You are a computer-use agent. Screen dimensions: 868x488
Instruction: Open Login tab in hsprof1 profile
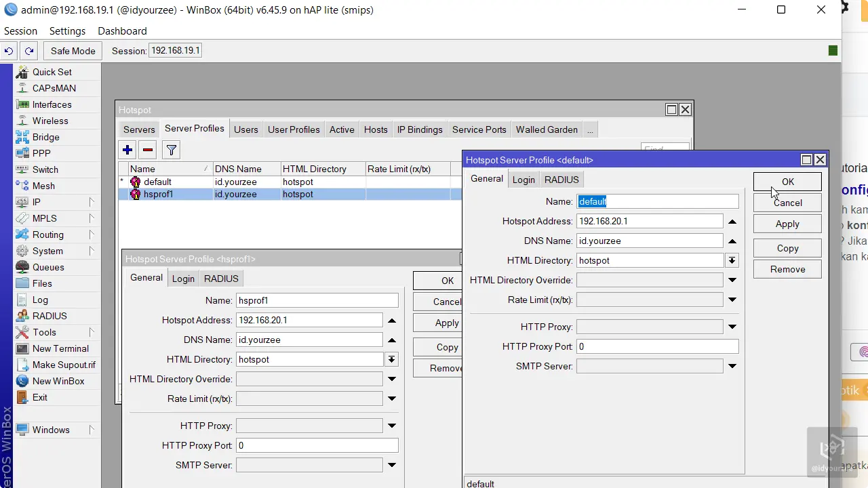pos(183,279)
